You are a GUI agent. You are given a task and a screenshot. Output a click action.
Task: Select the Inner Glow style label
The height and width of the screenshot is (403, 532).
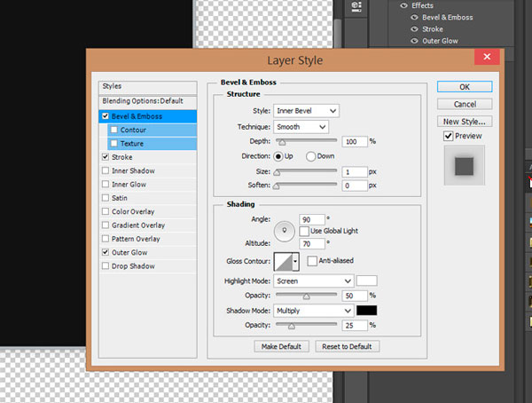pyautogui.click(x=129, y=185)
